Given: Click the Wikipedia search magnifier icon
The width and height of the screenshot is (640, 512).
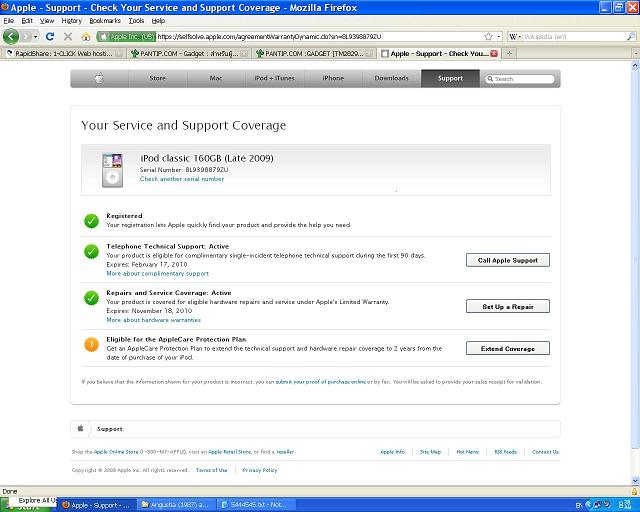Looking at the screenshot, I should (631, 36).
